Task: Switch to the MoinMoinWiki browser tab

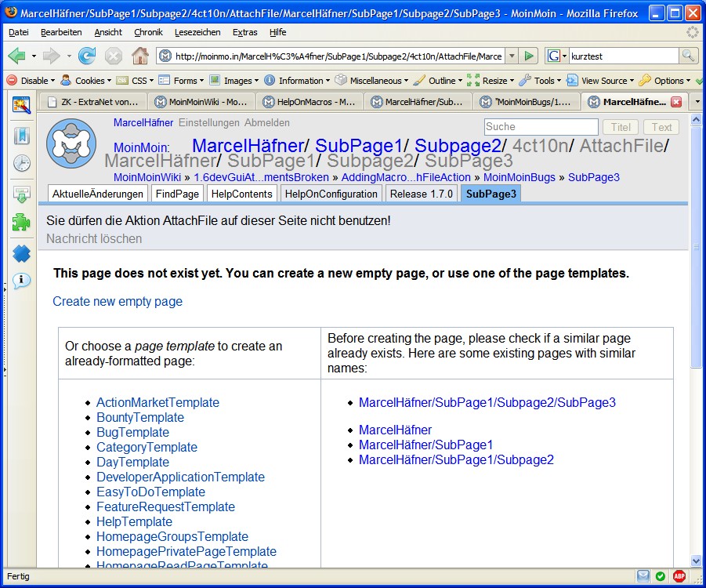Action: 201,102
